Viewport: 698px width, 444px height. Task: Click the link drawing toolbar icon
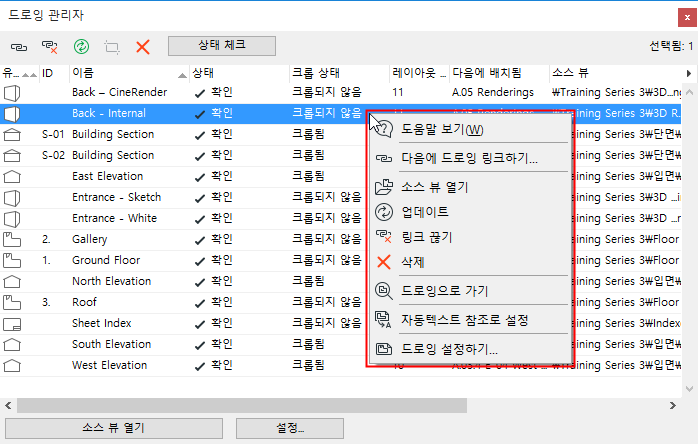(19, 47)
